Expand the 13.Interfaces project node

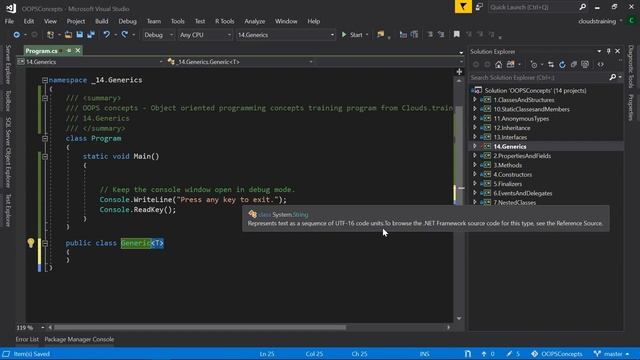point(475,137)
